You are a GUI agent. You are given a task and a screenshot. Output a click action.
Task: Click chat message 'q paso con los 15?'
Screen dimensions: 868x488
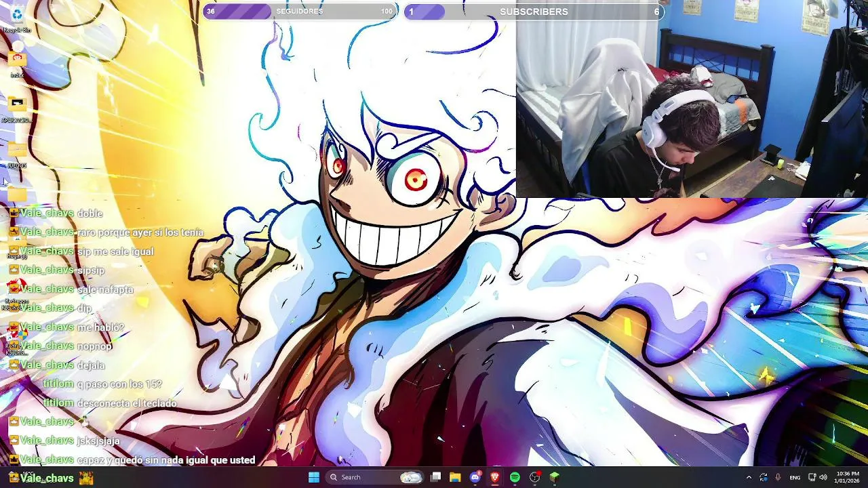click(119, 384)
